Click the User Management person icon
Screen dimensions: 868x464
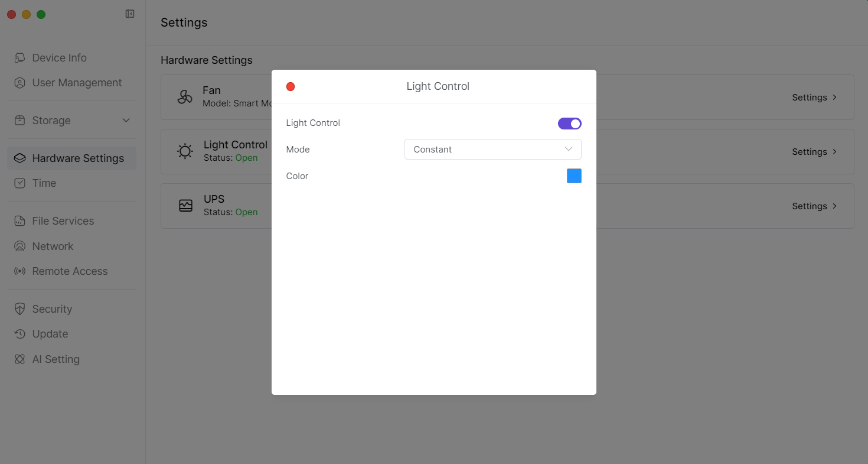[20, 83]
